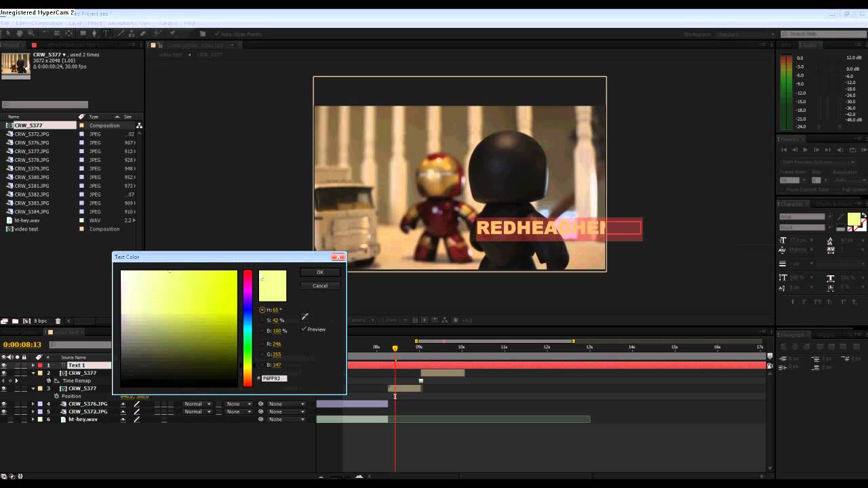Open Normal blend mode dropdown for CRW_5376.JPG

pyautogui.click(x=197, y=404)
